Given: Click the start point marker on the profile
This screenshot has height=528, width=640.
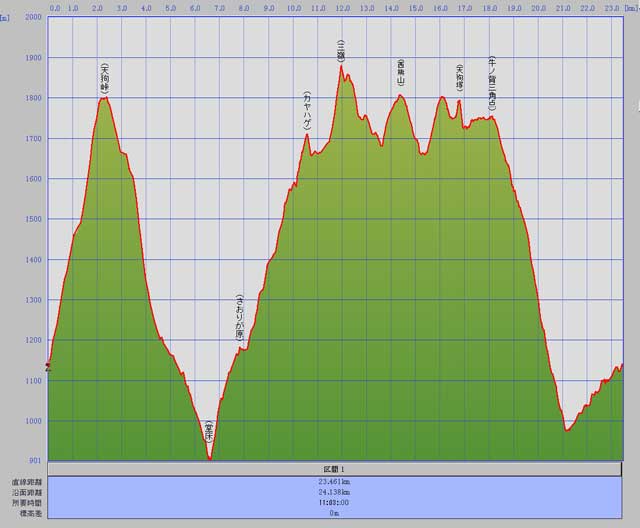Looking at the screenshot, I should [x=48, y=367].
